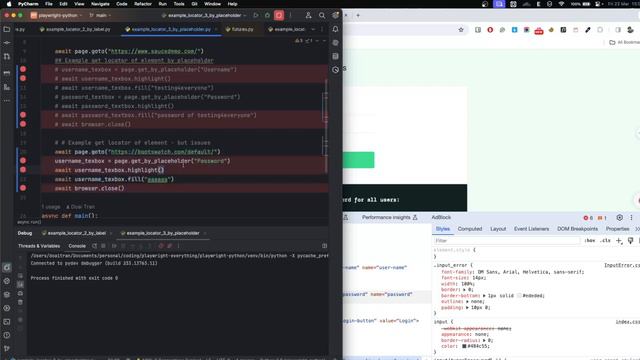
Task: Open the Notifications bell icon
Action: (x=335, y=29)
